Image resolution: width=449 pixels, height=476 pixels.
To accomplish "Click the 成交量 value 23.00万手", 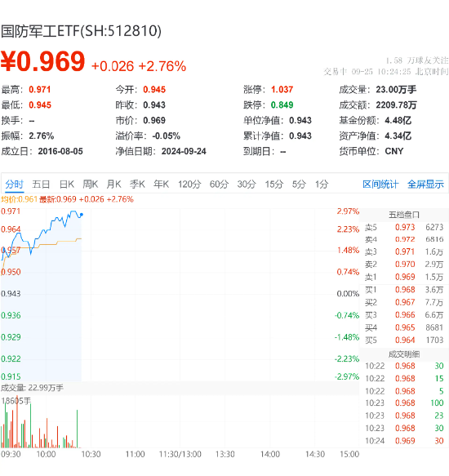I will (x=396, y=90).
